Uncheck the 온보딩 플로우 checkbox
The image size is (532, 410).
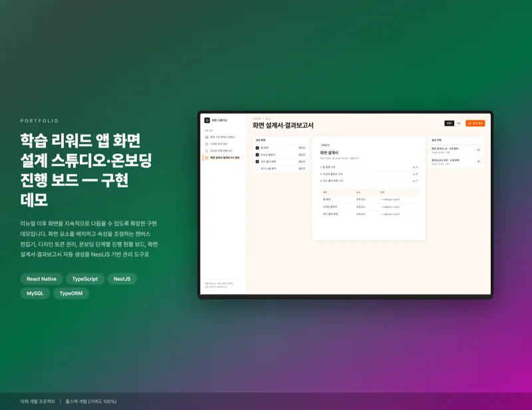257,155
